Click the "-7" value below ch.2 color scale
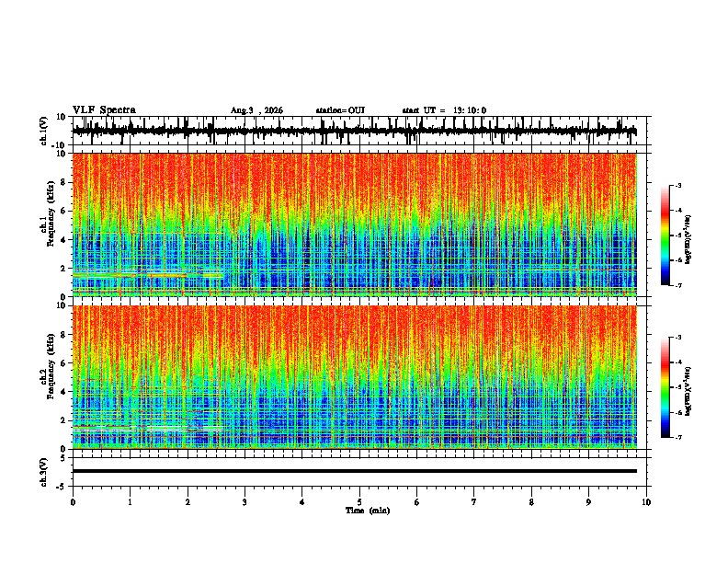The height and width of the screenshot is (563, 728). click(x=677, y=437)
